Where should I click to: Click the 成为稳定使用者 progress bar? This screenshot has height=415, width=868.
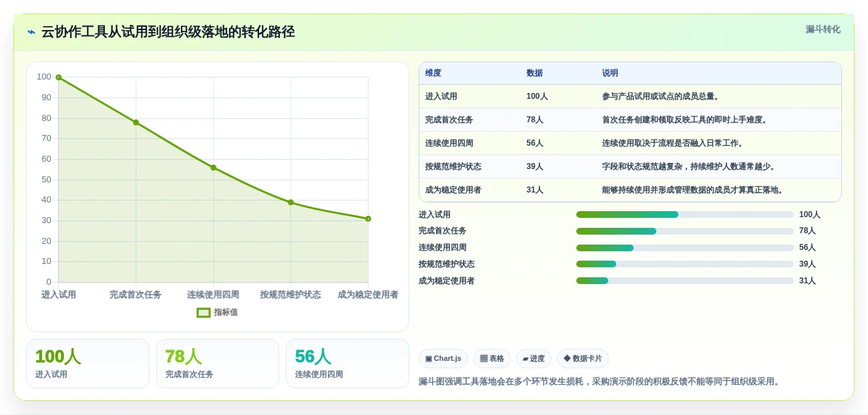[685, 281]
